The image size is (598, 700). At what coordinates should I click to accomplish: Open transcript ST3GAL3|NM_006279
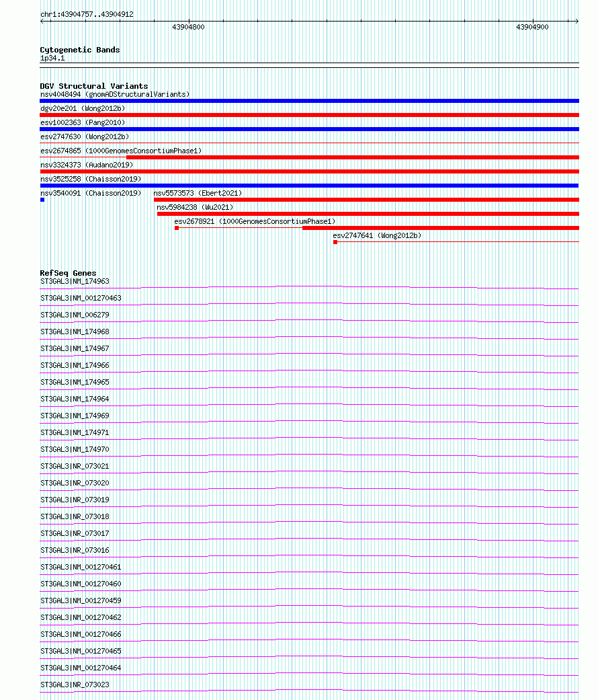(75, 315)
